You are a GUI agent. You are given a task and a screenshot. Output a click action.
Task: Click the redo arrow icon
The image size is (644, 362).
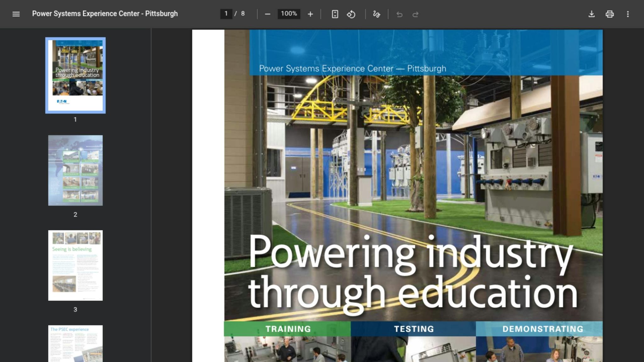click(x=415, y=14)
